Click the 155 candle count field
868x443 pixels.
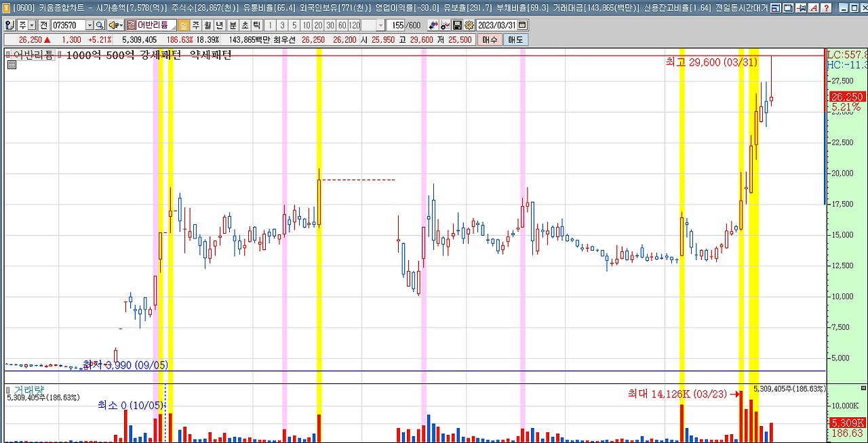click(x=395, y=25)
